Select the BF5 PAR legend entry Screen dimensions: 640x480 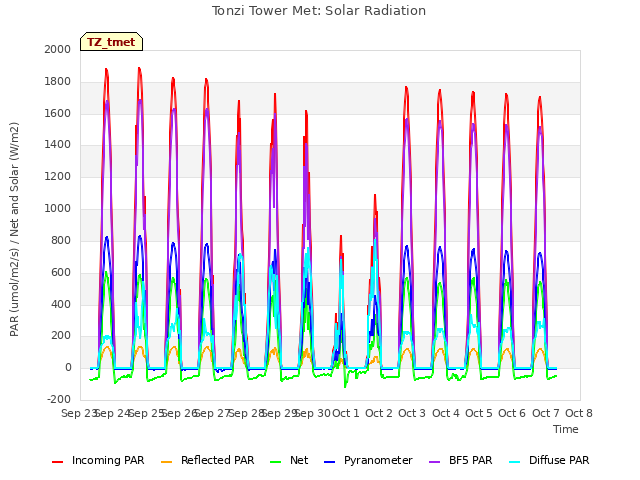pyautogui.click(x=460, y=461)
